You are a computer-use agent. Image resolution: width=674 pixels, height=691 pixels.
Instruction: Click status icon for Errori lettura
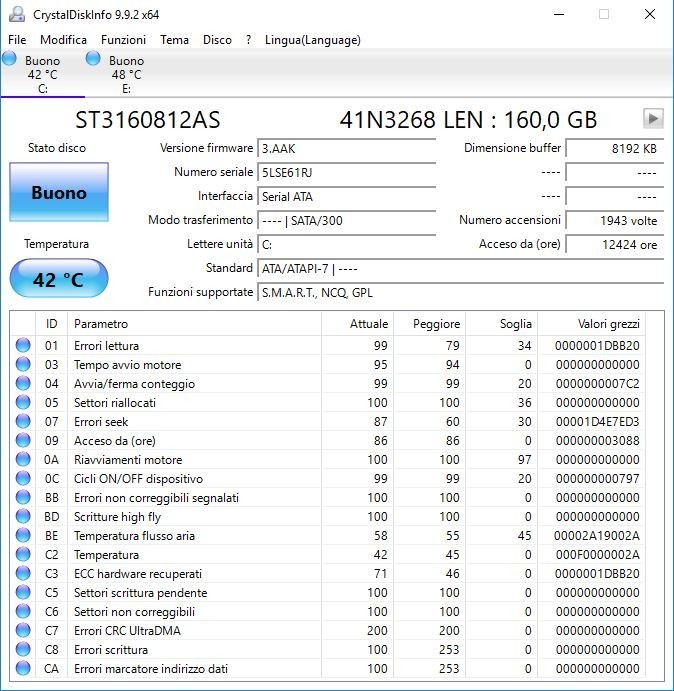click(x=23, y=345)
